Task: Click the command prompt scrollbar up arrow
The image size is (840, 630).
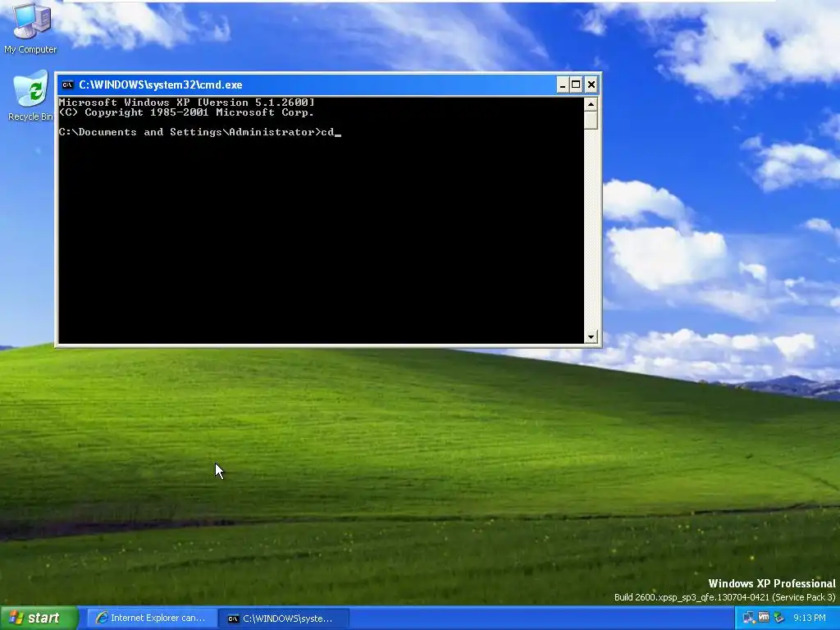Action: tap(591, 104)
